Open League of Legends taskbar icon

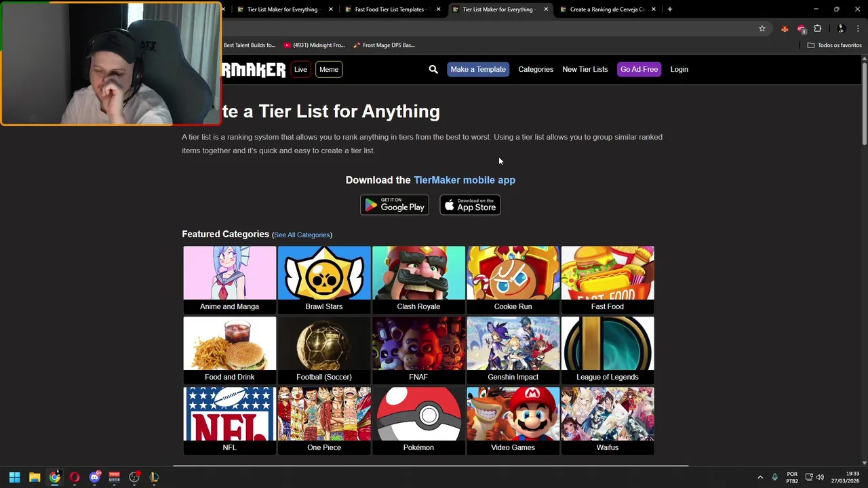[x=154, y=477]
